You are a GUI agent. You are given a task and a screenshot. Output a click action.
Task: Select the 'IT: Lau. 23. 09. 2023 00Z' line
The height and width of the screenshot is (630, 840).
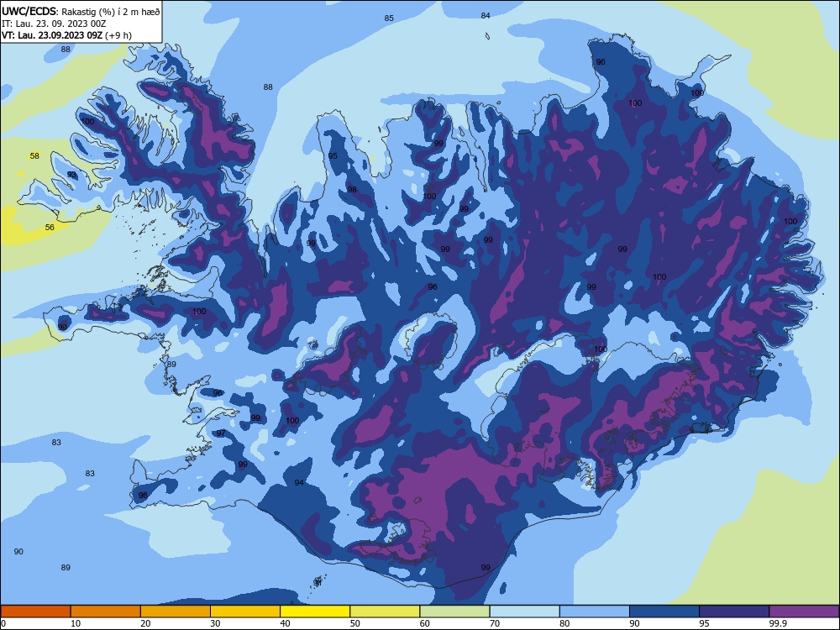point(54,24)
